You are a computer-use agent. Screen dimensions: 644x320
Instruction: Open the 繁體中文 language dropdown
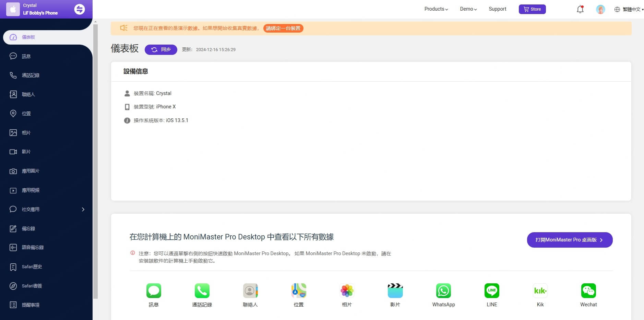tap(629, 9)
